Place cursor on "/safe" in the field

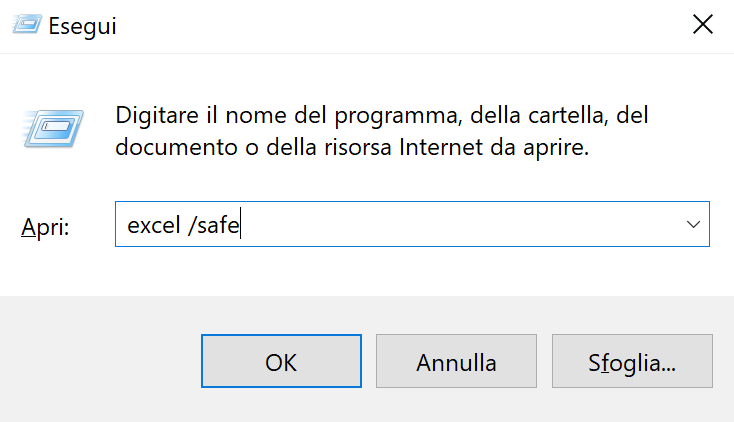[214, 227]
